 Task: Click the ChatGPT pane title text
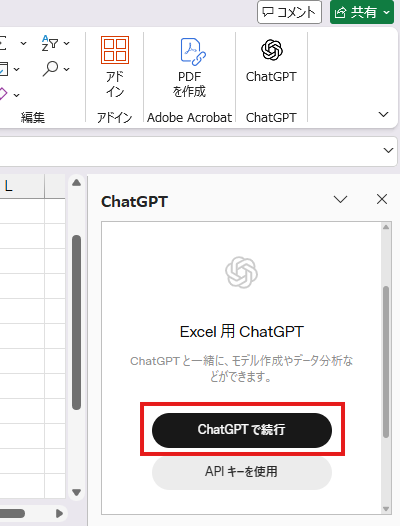click(134, 202)
